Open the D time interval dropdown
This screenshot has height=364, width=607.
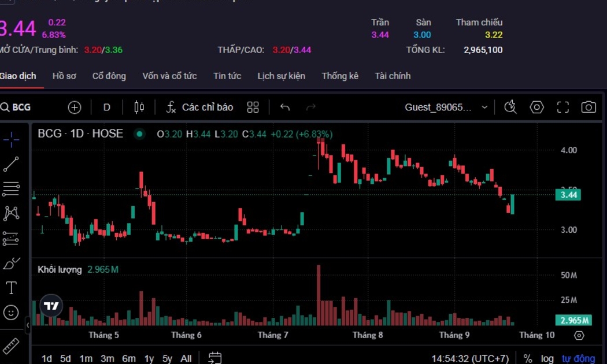click(x=107, y=107)
